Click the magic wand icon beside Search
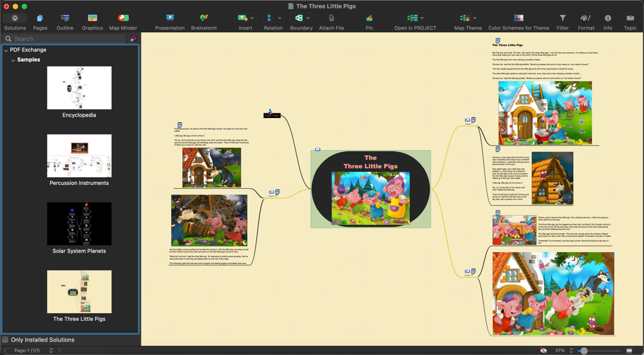644x355 pixels. 133,39
